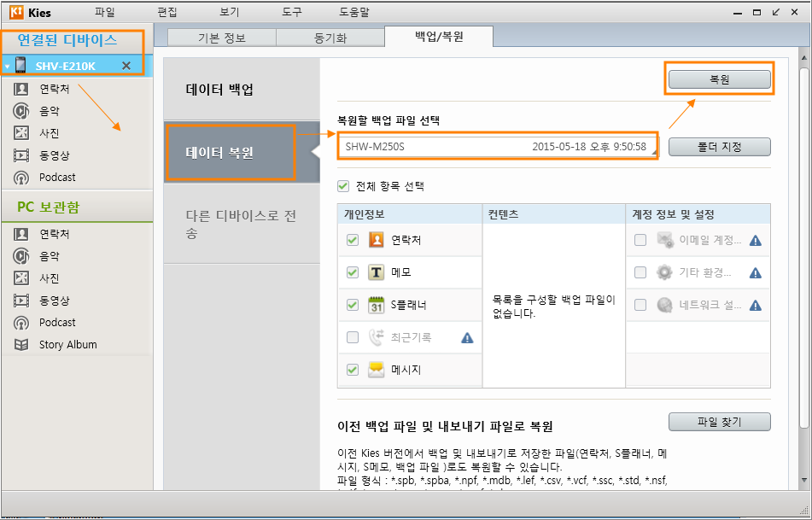Click warning icon beside 네트워크 설정
This screenshot has height=520, width=812.
click(756, 306)
